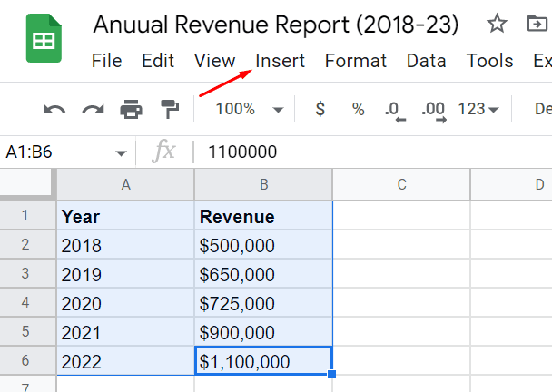
Task: Open the Data menu
Action: [x=427, y=61]
